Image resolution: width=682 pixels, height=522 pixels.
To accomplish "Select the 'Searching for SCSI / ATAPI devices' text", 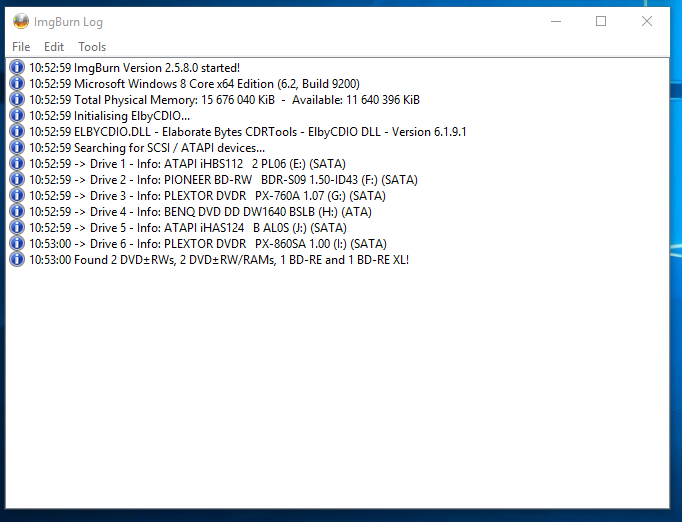I will click(x=167, y=148).
